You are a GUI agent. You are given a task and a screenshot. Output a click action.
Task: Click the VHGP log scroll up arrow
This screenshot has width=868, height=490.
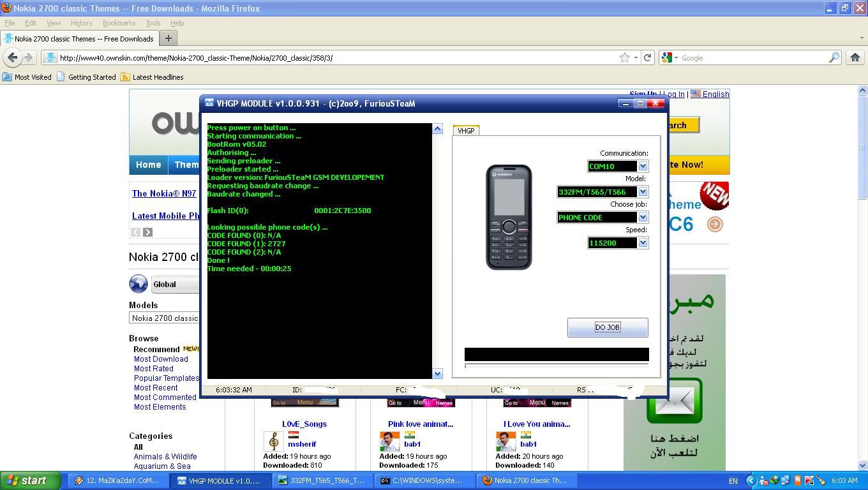click(x=437, y=129)
